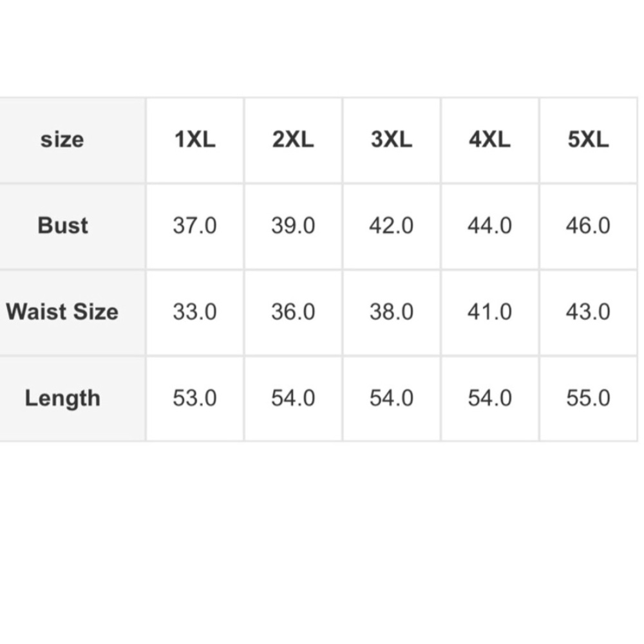Click the Bust row label
This screenshot has height=644, width=644.
click(x=62, y=225)
